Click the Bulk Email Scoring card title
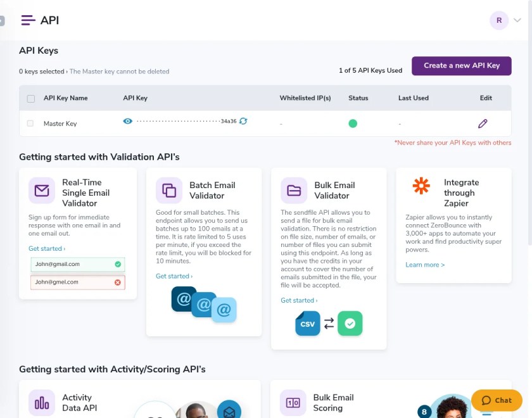This screenshot has height=418, width=532. (333, 403)
